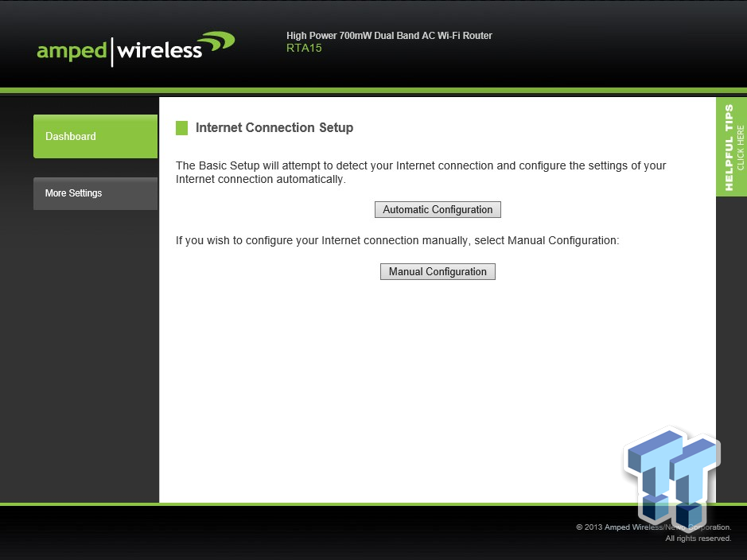The height and width of the screenshot is (560, 747).
Task: Run Automatic Configuration
Action: coord(438,209)
